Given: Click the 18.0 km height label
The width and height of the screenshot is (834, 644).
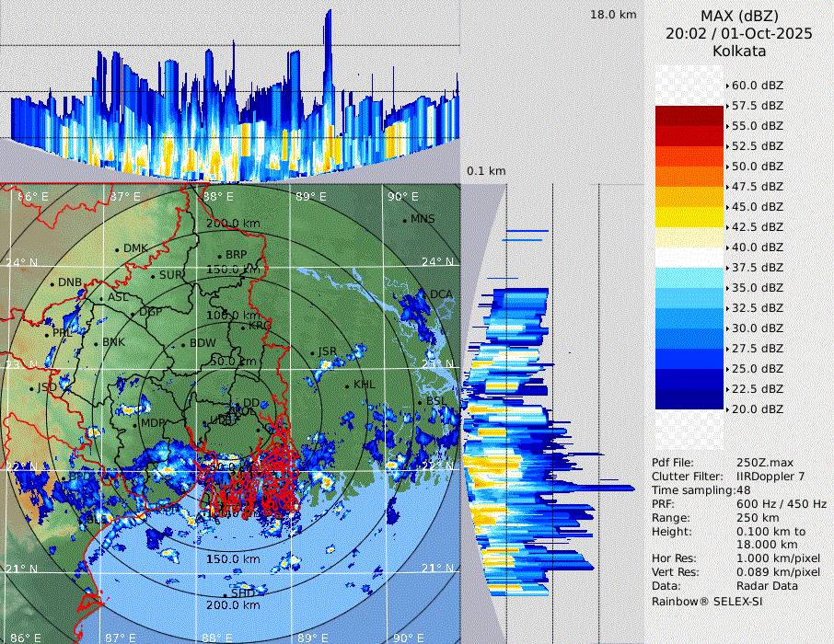Looking at the screenshot, I should pos(613,15).
